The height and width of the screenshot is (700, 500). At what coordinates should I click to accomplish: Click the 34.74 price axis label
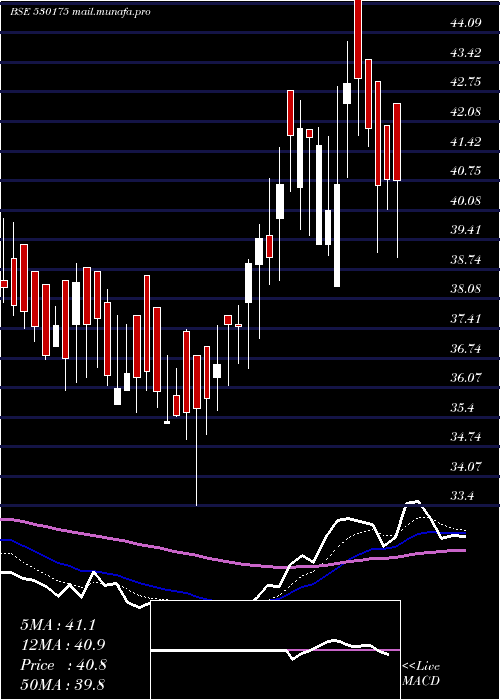click(466, 437)
